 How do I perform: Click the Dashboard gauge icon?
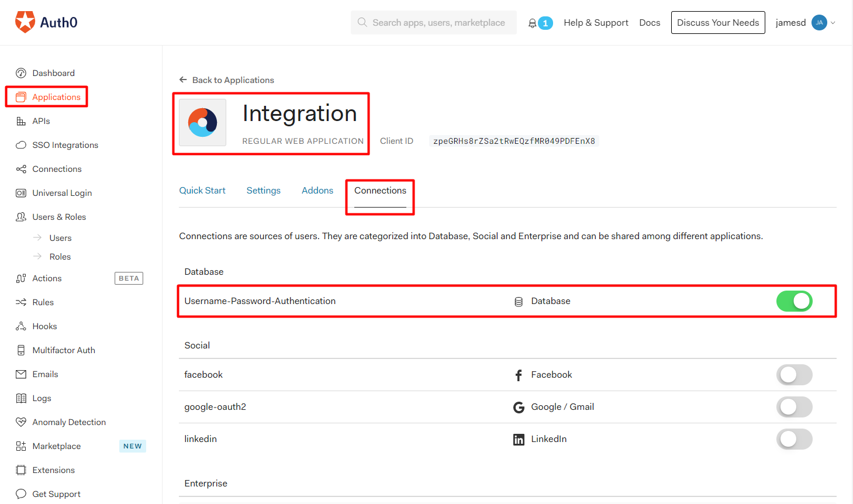tap(21, 73)
